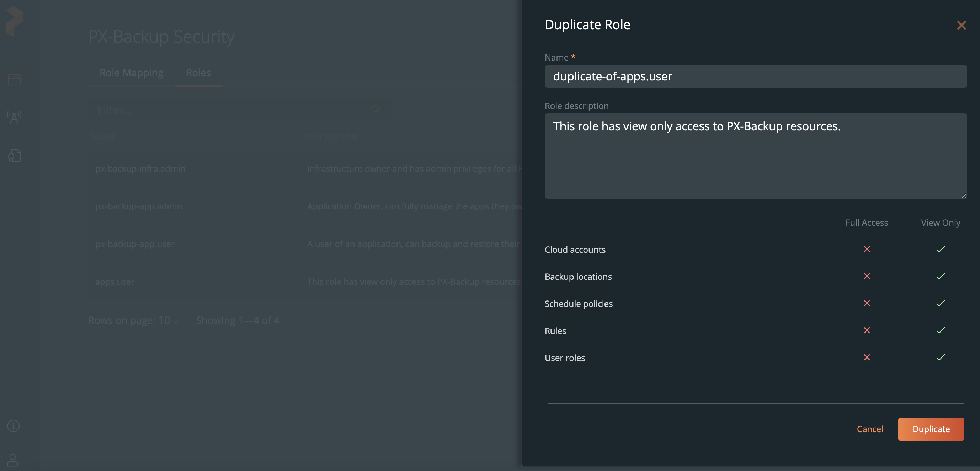Enable Full Access for User roles
Image resolution: width=980 pixels, height=471 pixels.
click(x=867, y=357)
